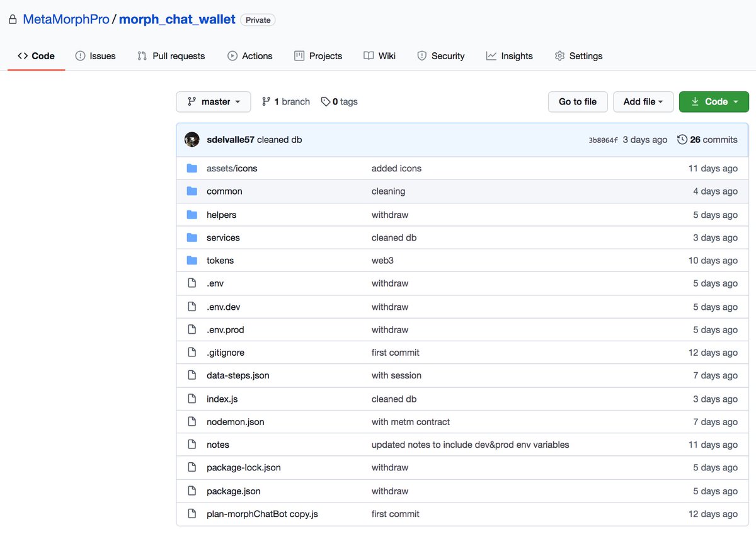
Task: Click sdelvalle57's avatar image
Action: [x=192, y=140]
